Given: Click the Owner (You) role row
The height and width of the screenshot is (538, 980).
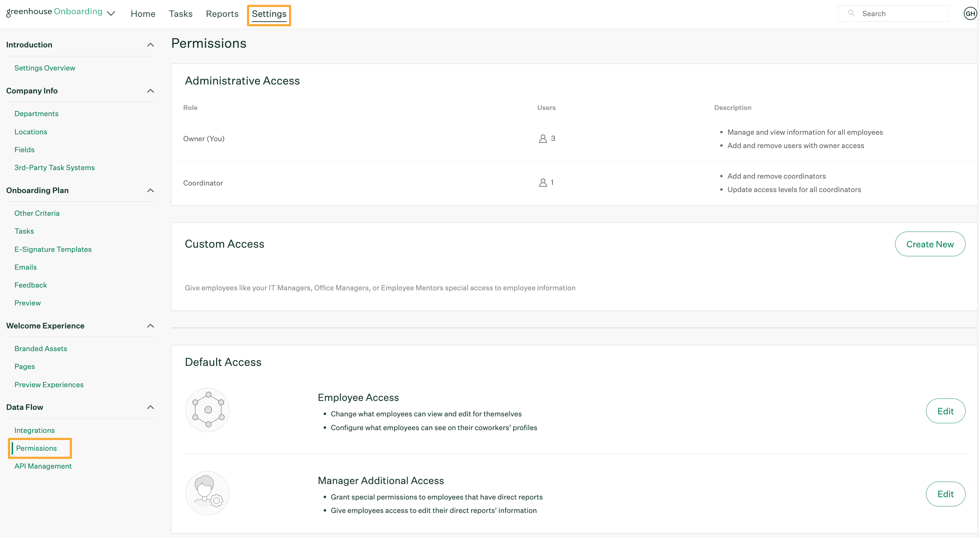Looking at the screenshot, I should click(574, 139).
